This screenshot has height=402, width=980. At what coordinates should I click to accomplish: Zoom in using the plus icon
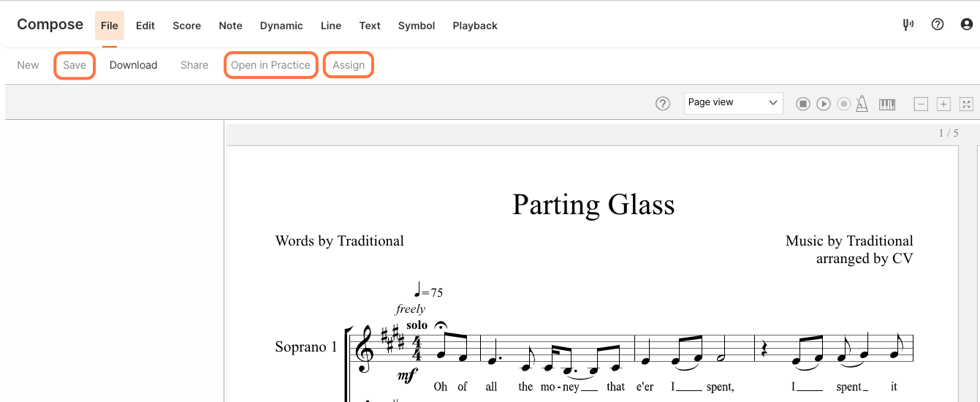(943, 104)
